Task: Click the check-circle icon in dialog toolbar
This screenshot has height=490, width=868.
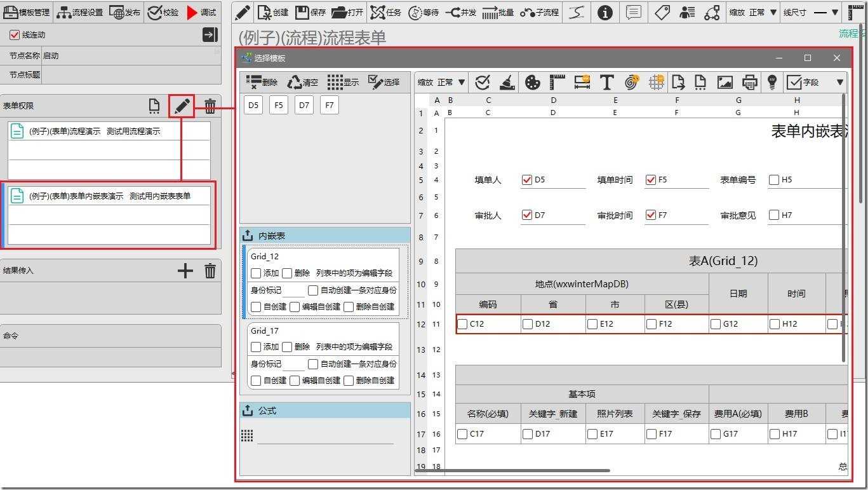Action: pos(483,82)
